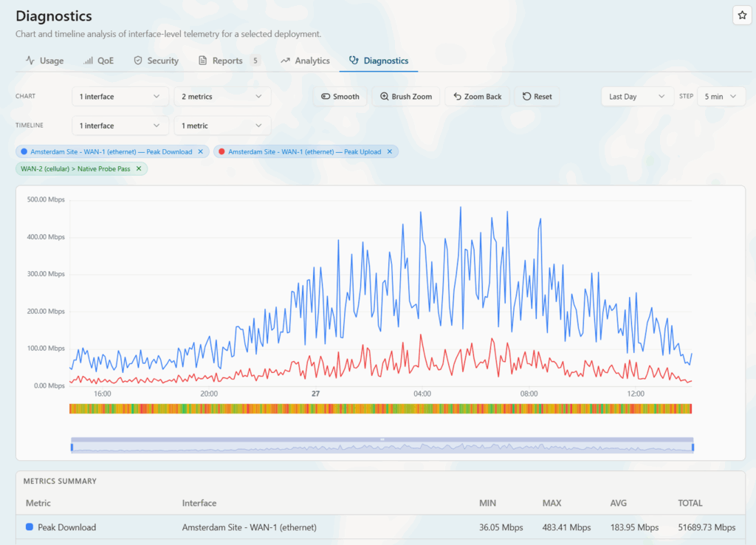Click the blue Peak Download legend dot
Image resolution: width=756 pixels, height=545 pixels.
tap(24, 151)
